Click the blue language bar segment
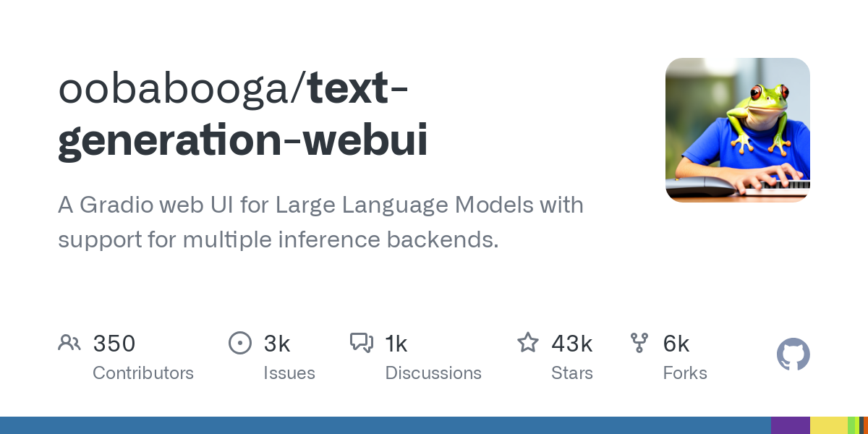Viewport: 868px width, 434px height. (x=386, y=425)
